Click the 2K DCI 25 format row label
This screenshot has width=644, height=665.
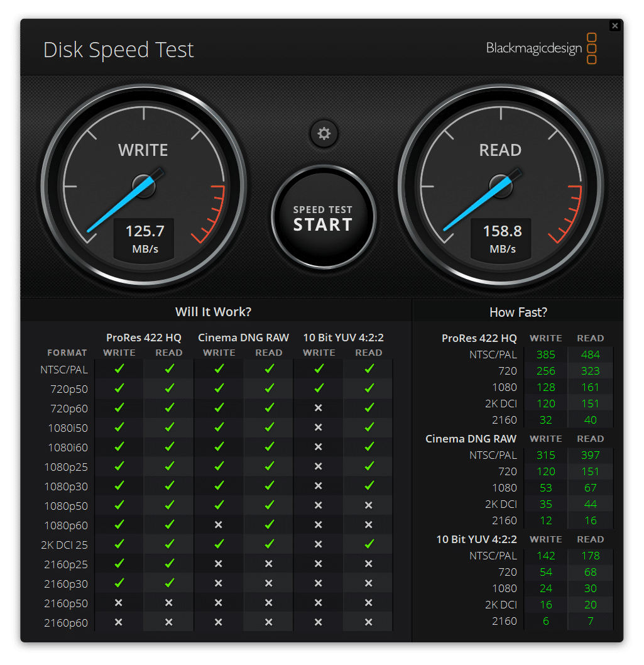click(64, 545)
